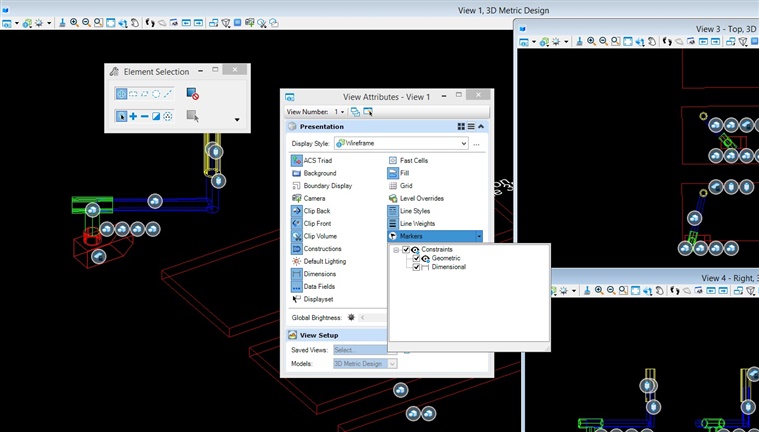Click View Previous in View 1 toolbar
759x432 pixels.
tap(186, 23)
